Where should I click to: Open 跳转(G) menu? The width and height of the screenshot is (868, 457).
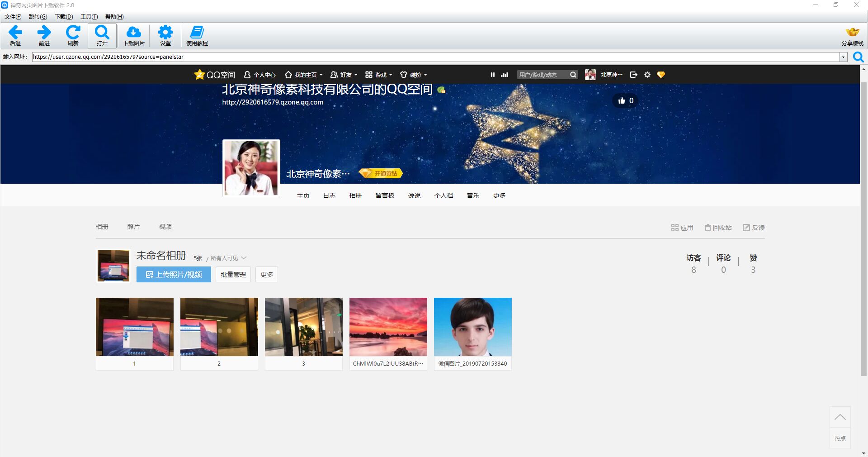pos(38,17)
